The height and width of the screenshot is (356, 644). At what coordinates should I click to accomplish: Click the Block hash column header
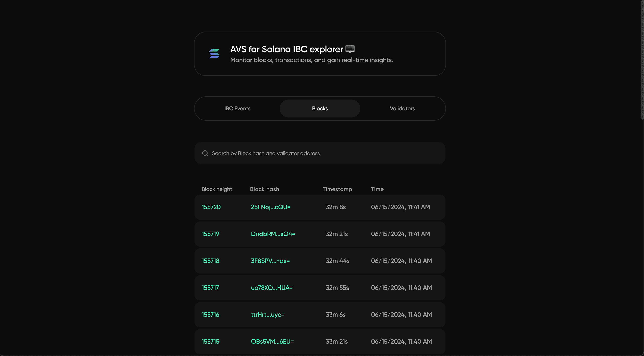[x=264, y=189]
